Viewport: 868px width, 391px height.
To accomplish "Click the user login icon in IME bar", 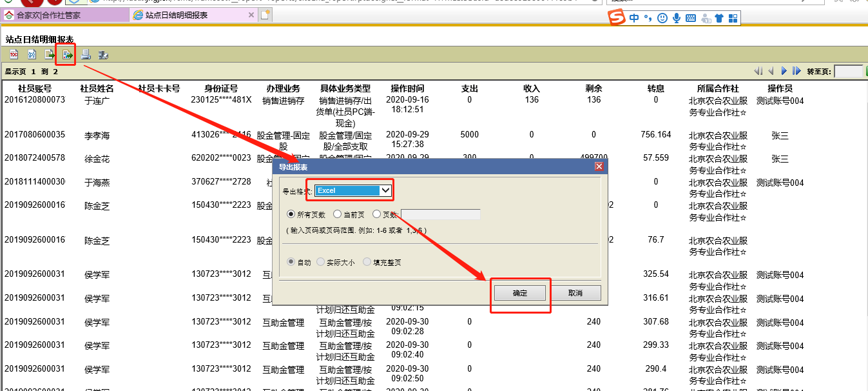I will pyautogui.click(x=706, y=19).
